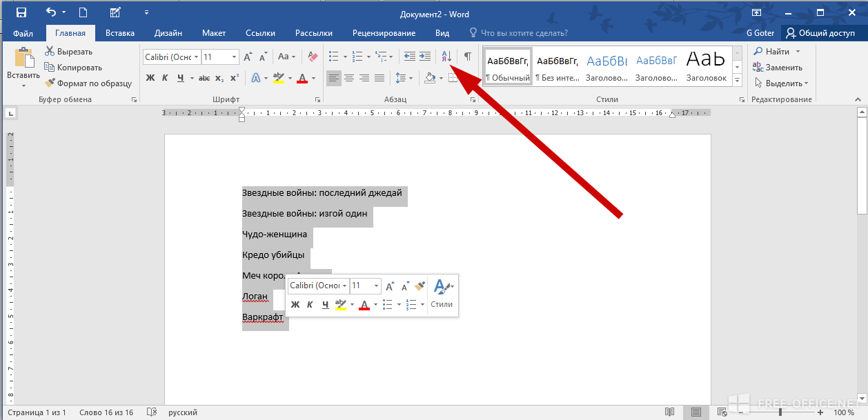
Task: Toggle bold (Ж) in the floating mini toolbar
Action: point(295,304)
